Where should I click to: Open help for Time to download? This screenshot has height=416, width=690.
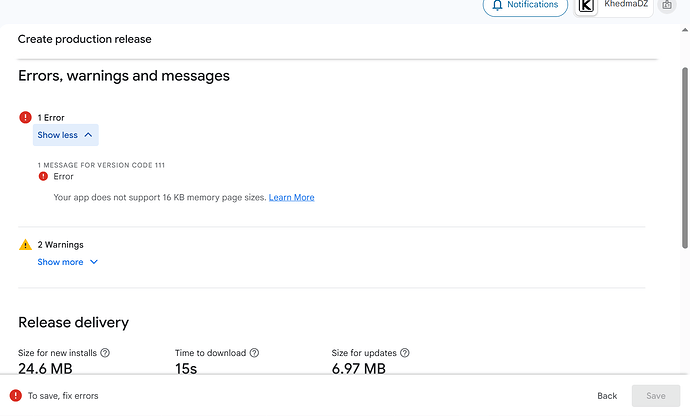pyautogui.click(x=254, y=353)
